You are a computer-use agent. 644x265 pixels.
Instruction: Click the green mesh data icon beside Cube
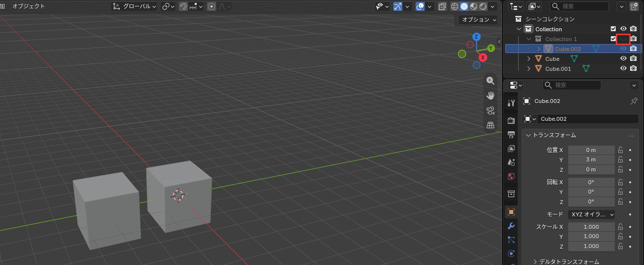click(x=574, y=58)
